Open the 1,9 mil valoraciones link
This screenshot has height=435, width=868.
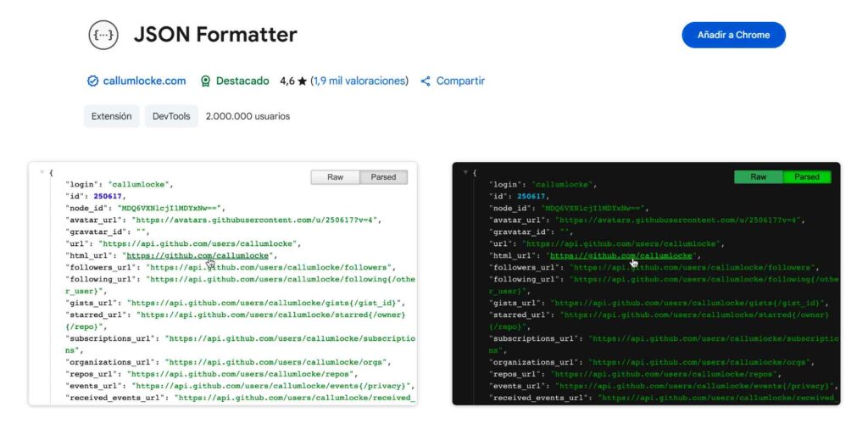(x=359, y=81)
